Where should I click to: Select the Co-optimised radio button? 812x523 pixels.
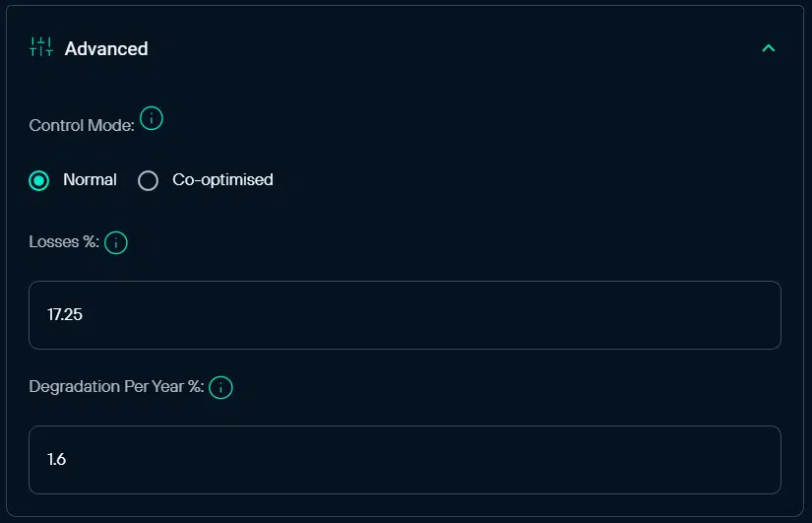click(148, 180)
